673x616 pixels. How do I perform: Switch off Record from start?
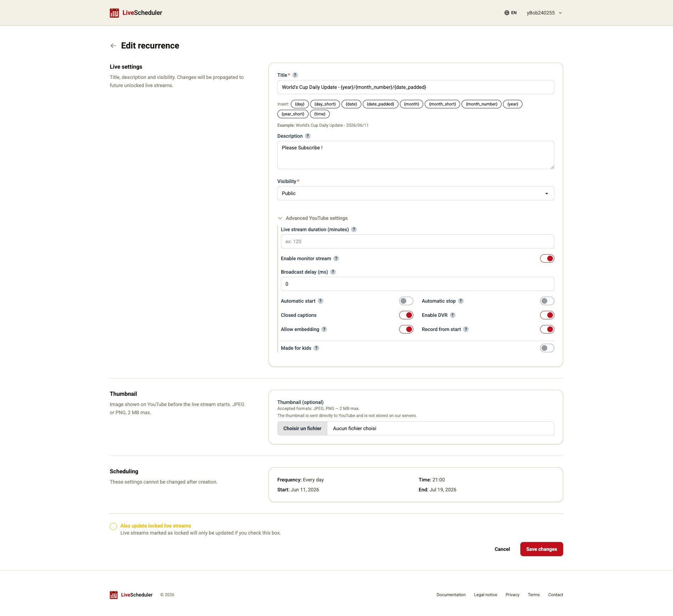coord(547,329)
